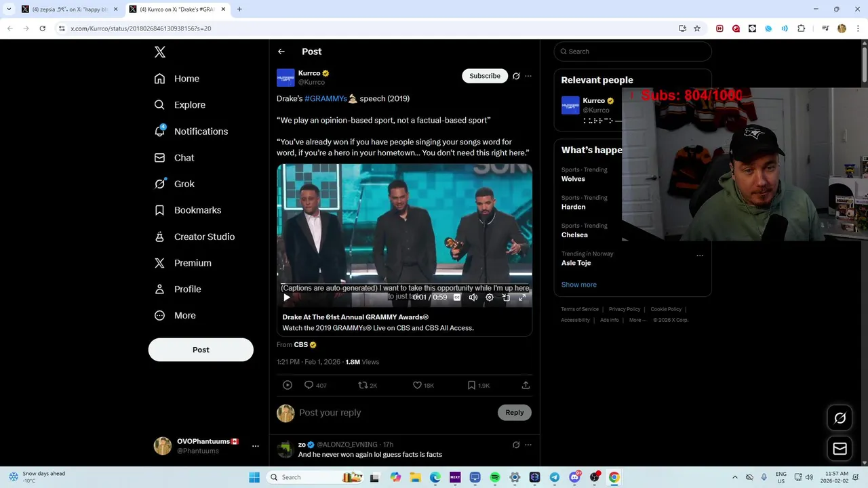Expand the More menu in the sidebar
The width and height of the screenshot is (868, 488).
pos(175,316)
